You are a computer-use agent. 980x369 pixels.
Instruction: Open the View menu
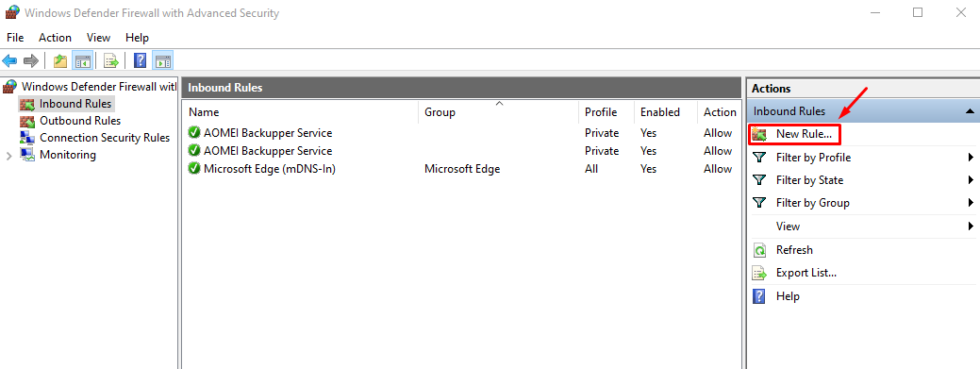coord(99,38)
